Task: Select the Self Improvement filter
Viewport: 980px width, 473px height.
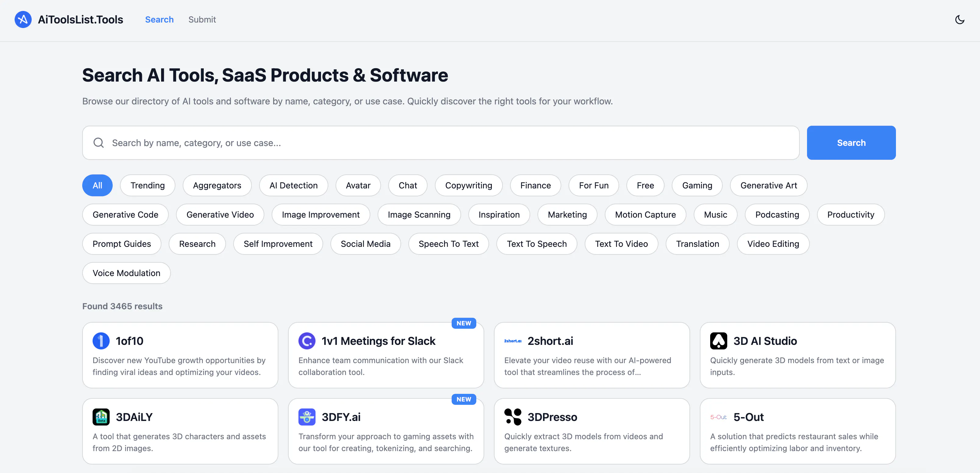Action: (278, 244)
